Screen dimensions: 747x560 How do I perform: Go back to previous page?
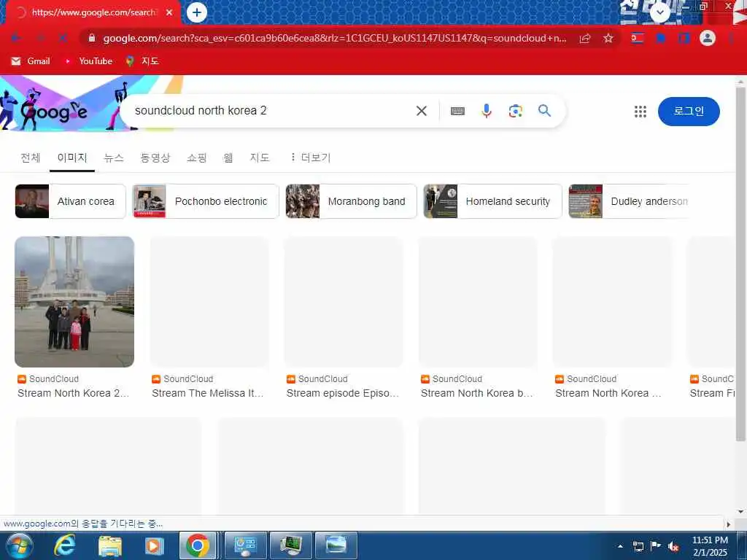[15, 38]
